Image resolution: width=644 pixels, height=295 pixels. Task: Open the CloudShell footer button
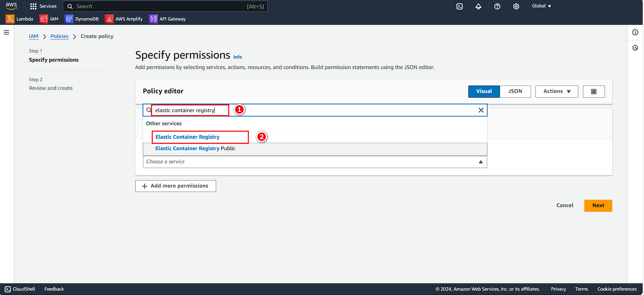tap(20, 289)
